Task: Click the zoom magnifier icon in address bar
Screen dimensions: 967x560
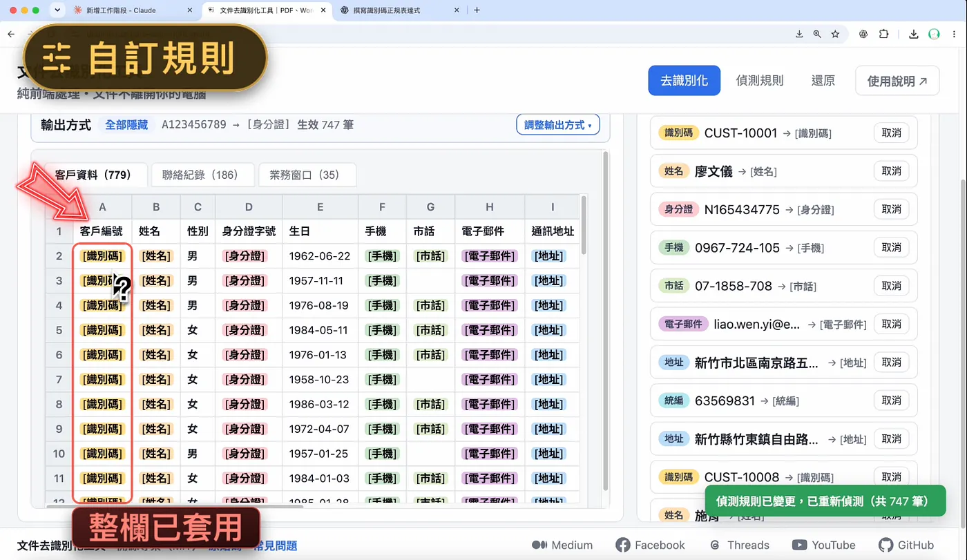Action: pos(817,34)
